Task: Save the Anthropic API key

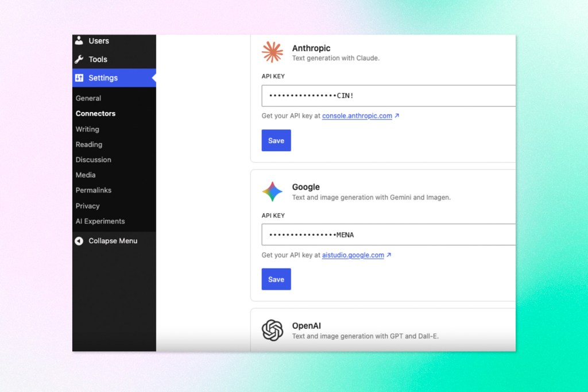Action: (x=276, y=140)
